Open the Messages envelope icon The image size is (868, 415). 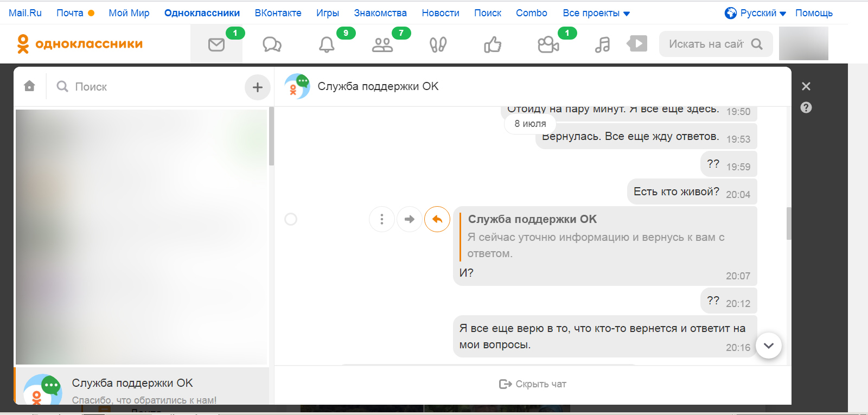pyautogui.click(x=216, y=44)
